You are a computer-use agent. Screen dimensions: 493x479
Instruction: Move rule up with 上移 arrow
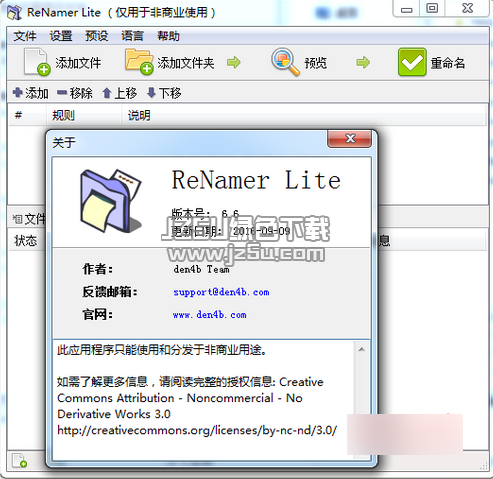point(107,93)
